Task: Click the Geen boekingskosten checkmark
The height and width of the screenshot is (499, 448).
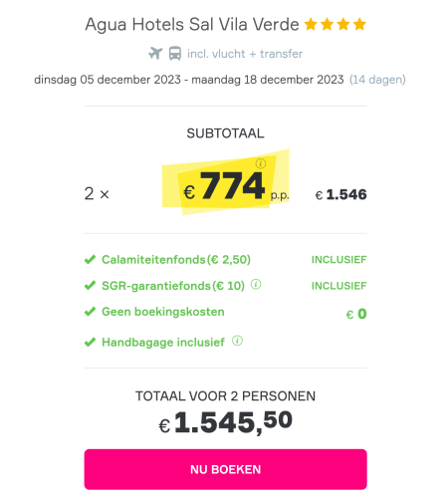Action: [x=90, y=312]
